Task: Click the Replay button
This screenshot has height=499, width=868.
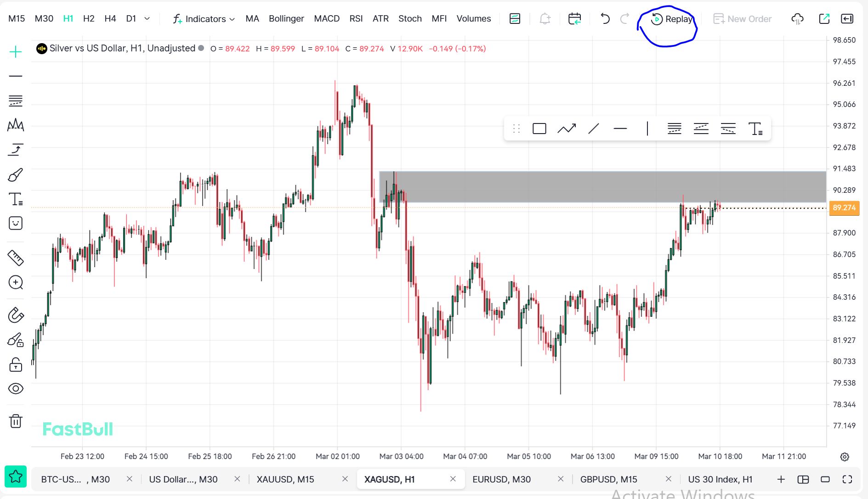Action: point(672,19)
